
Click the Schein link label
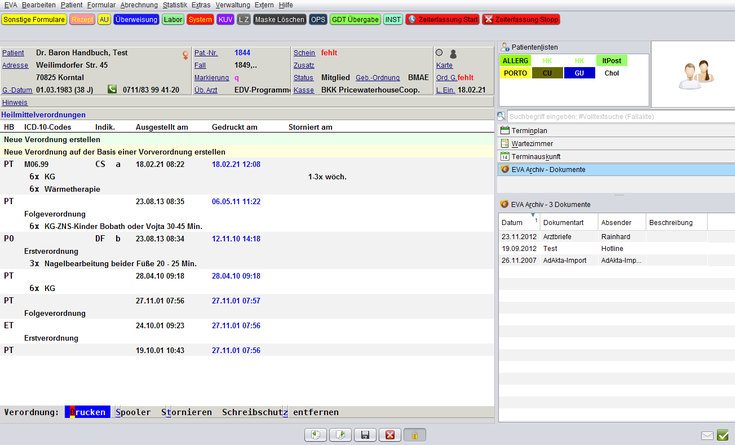304,53
